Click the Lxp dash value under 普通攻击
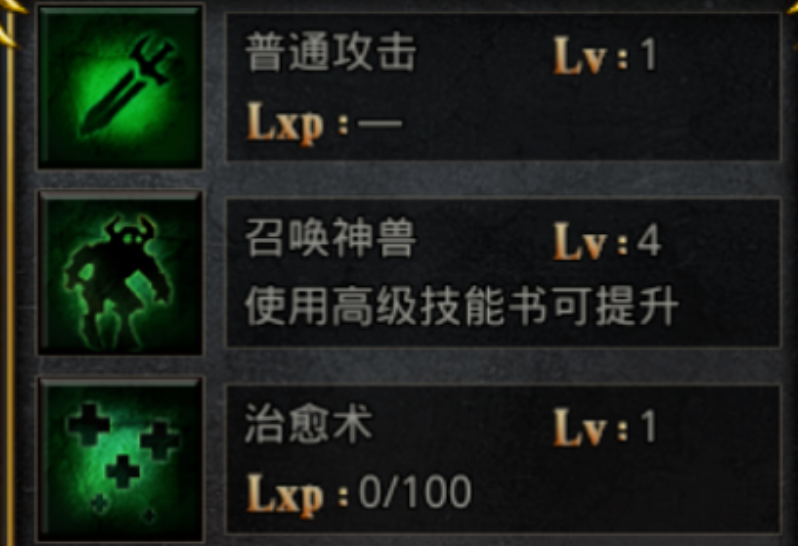Viewport: 798px width, 546px height. tap(380, 123)
